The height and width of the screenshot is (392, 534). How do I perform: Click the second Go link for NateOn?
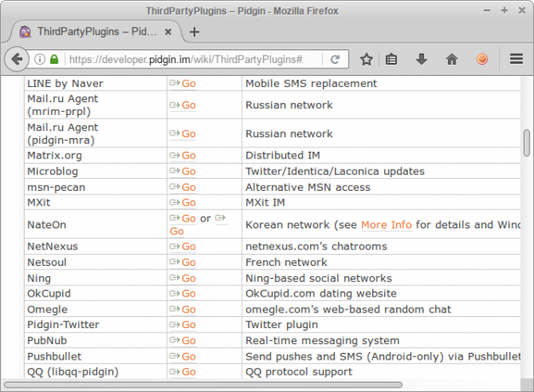coord(177,232)
